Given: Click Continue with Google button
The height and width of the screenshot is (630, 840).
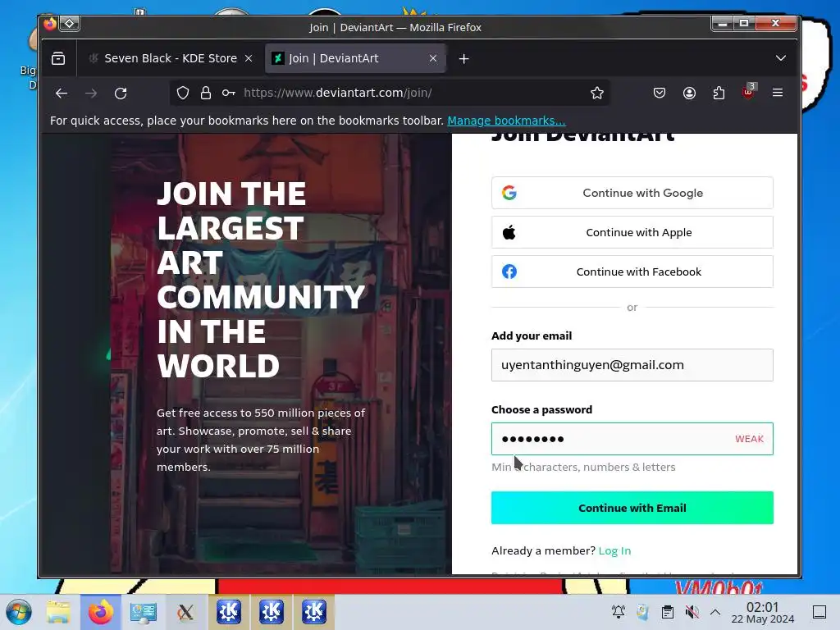Looking at the screenshot, I should pyautogui.click(x=632, y=193).
